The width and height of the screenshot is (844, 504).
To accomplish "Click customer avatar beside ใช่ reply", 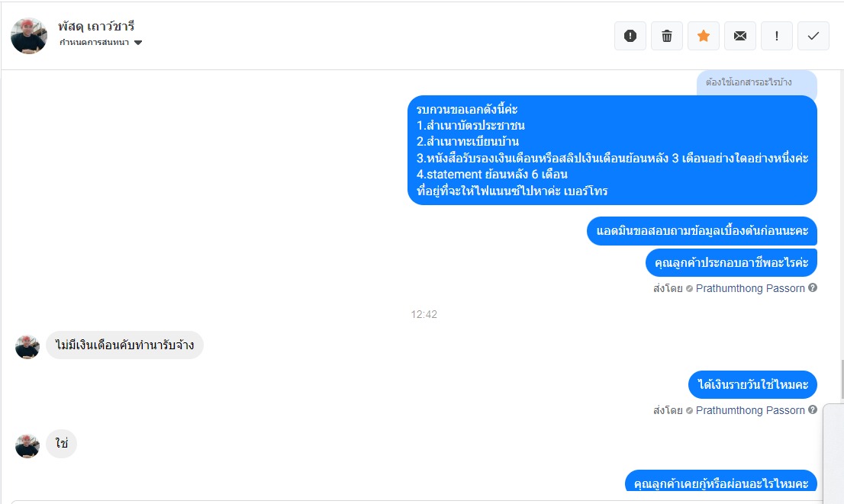I will (27, 446).
